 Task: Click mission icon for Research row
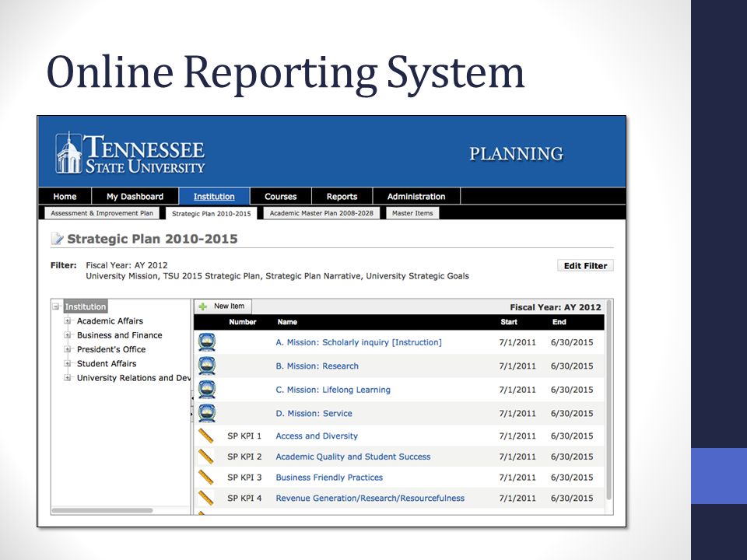click(207, 366)
